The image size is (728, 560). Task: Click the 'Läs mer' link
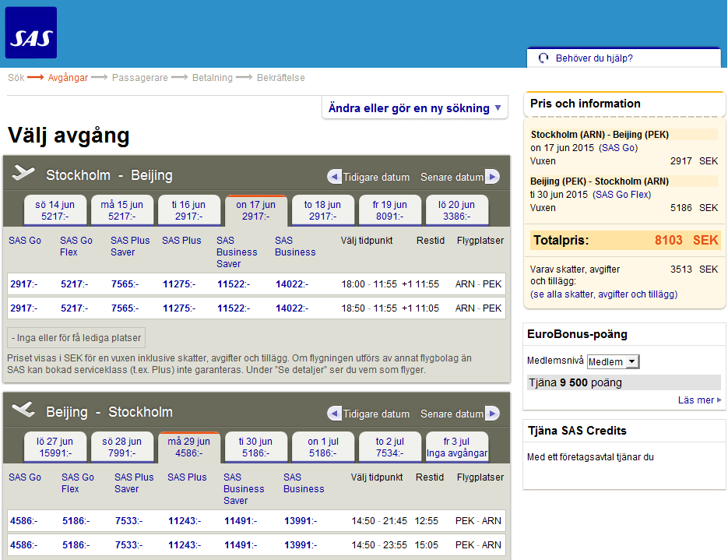(x=698, y=400)
